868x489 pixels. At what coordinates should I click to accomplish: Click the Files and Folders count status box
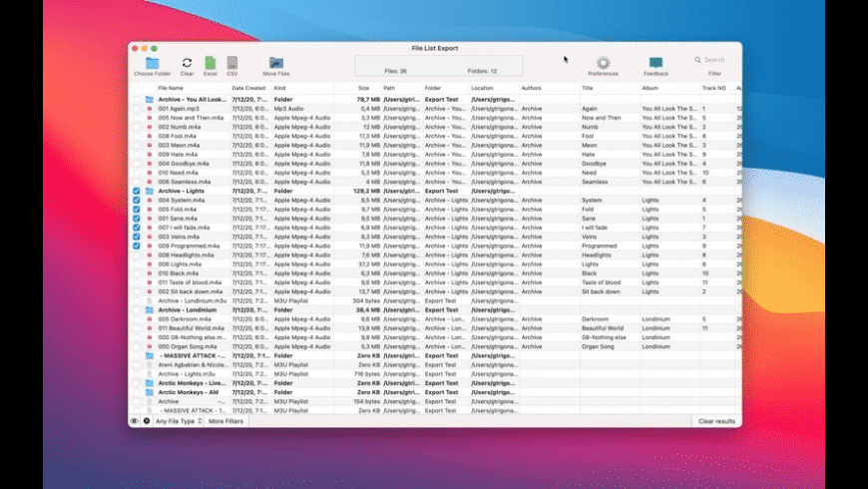click(x=438, y=66)
